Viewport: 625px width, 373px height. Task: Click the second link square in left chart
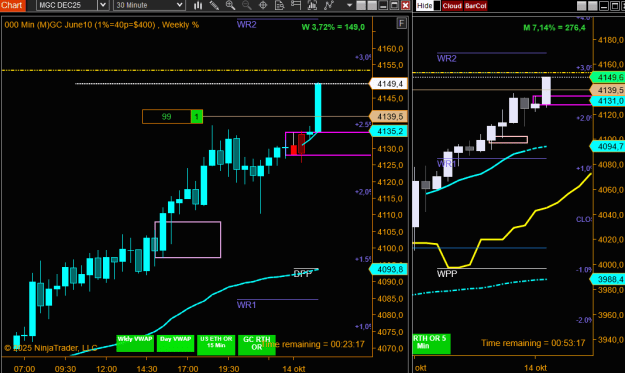372,6
